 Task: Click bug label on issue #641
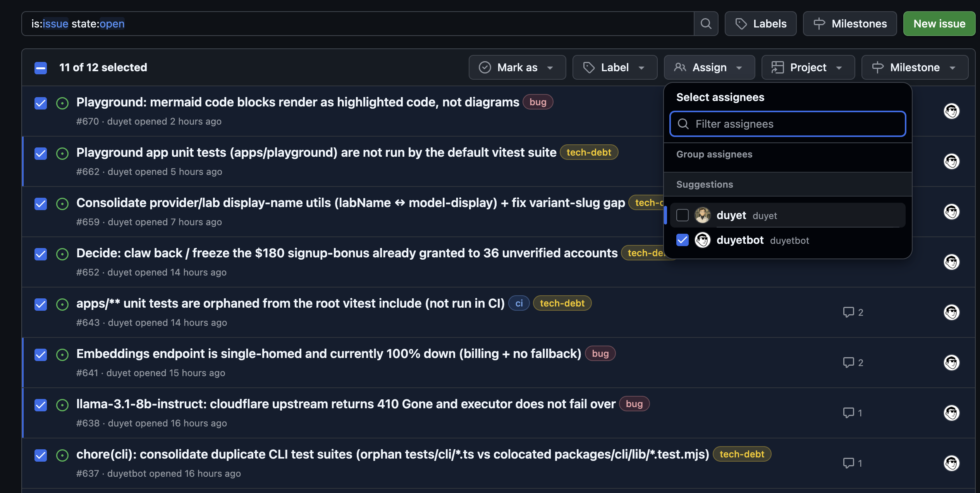coord(600,354)
